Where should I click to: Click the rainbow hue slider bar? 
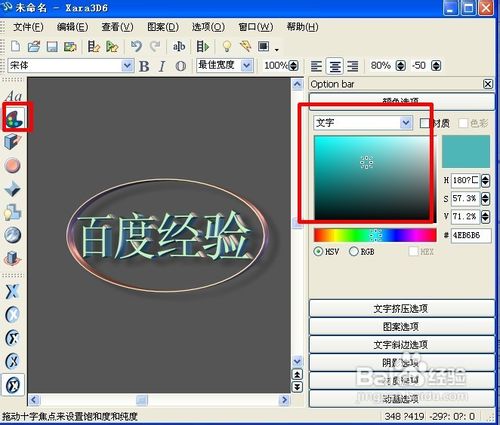tap(375, 235)
